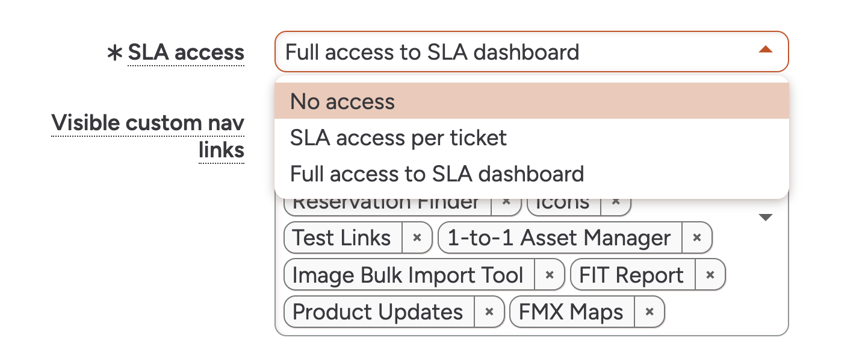Click the Test Links tag label

click(341, 238)
